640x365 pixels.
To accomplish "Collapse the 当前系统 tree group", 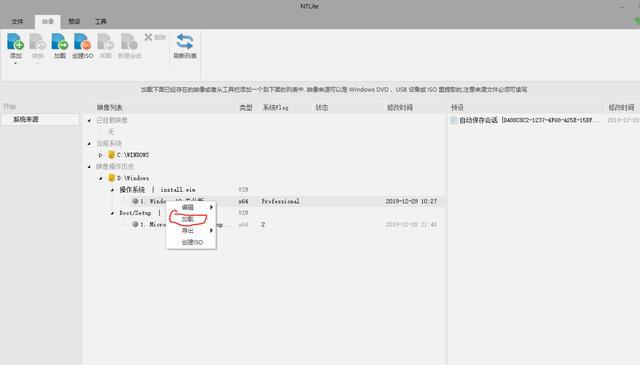I will [x=89, y=144].
